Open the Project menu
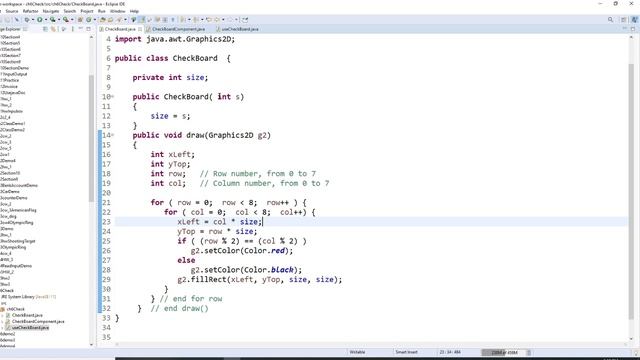This screenshot has height=360, width=640. 87,11
